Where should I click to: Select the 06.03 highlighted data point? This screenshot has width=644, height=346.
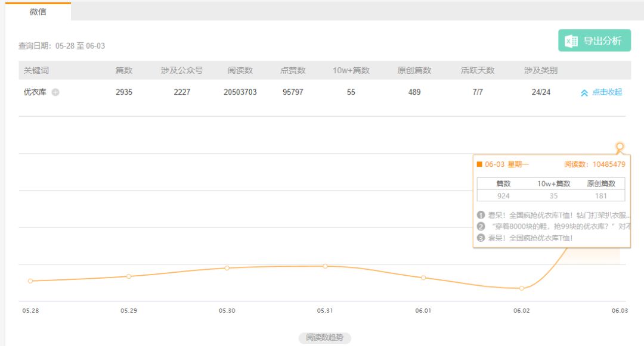[x=620, y=146]
